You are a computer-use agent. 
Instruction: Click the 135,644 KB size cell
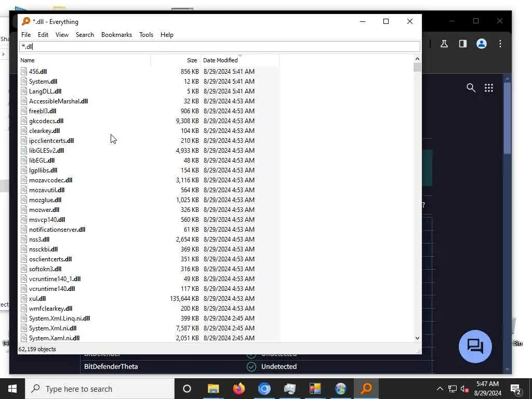click(184, 299)
